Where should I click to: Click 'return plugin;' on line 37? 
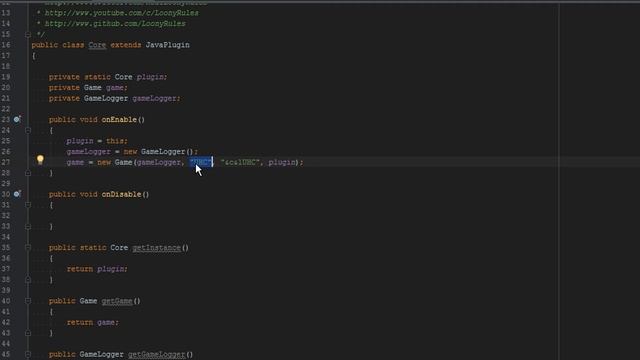click(x=97, y=269)
